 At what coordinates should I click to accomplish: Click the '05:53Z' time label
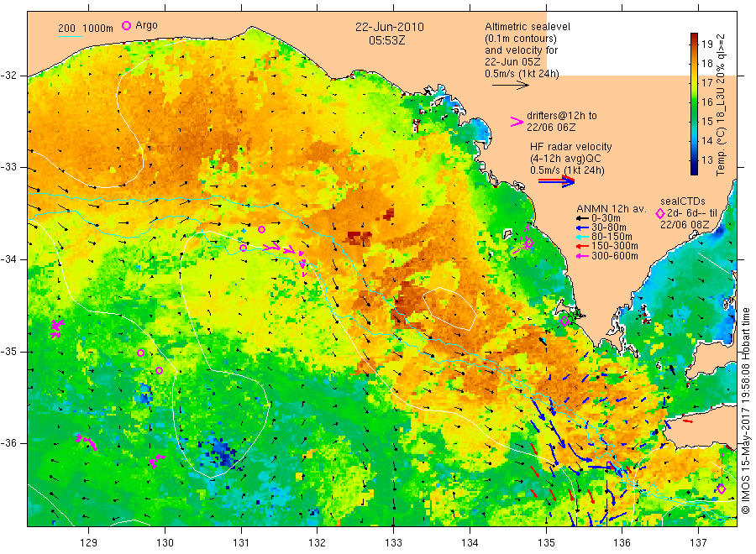386,40
